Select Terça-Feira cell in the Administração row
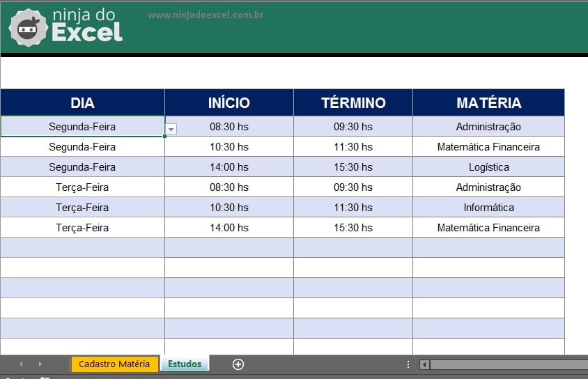 pyautogui.click(x=82, y=187)
